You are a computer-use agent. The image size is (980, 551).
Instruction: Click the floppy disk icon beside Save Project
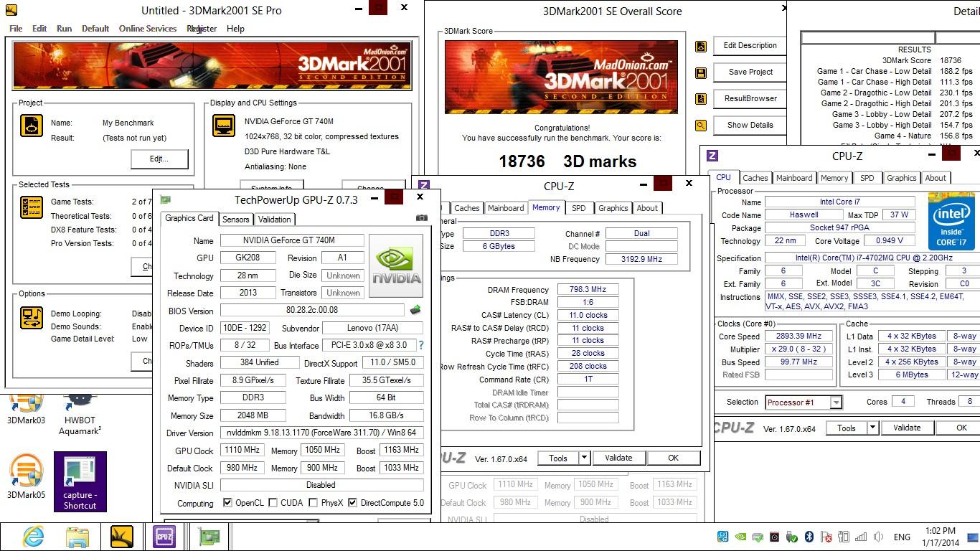click(x=701, y=72)
